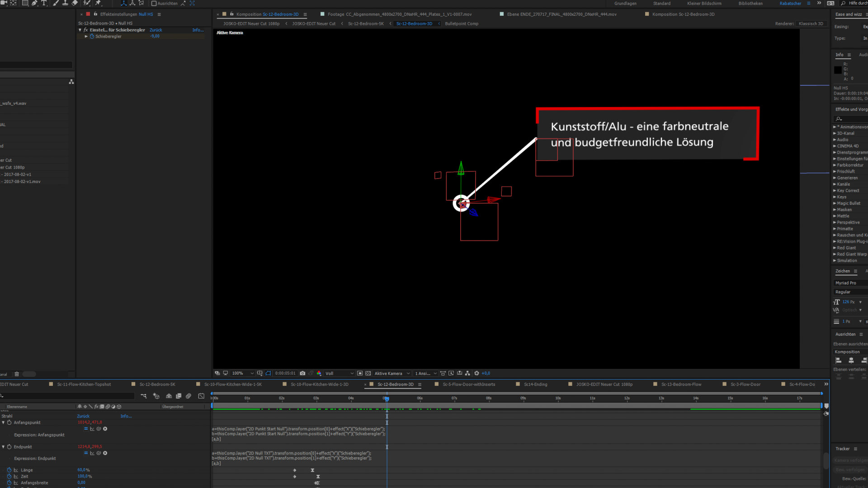868x488 pixels.
Task: Click the reset exposure icon
Action: tap(476, 373)
